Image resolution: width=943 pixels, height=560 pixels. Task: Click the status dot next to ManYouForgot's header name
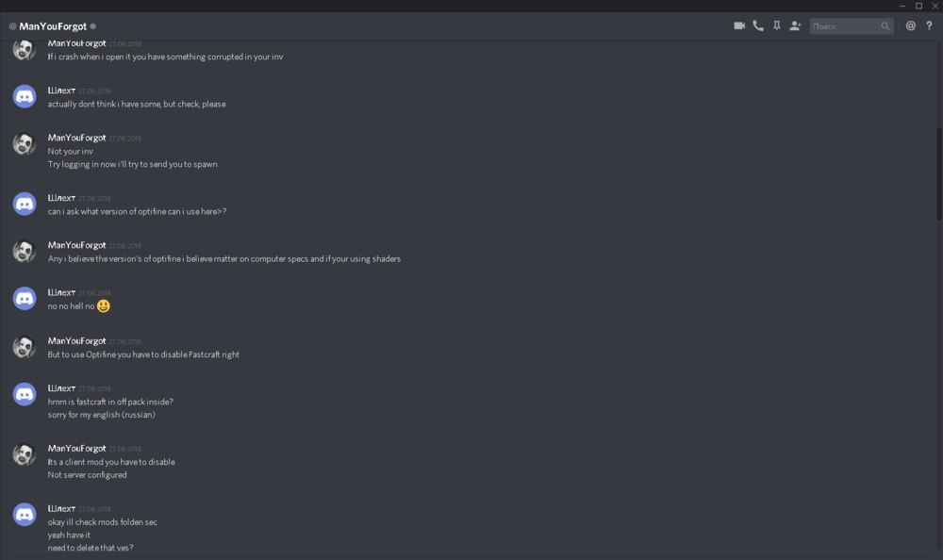pyautogui.click(x=91, y=25)
